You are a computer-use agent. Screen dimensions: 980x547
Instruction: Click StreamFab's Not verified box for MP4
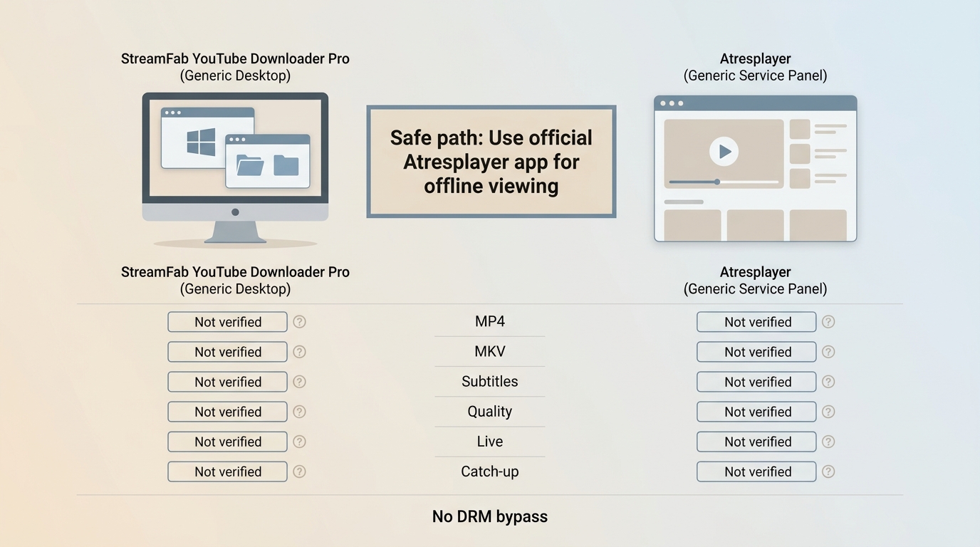click(228, 322)
